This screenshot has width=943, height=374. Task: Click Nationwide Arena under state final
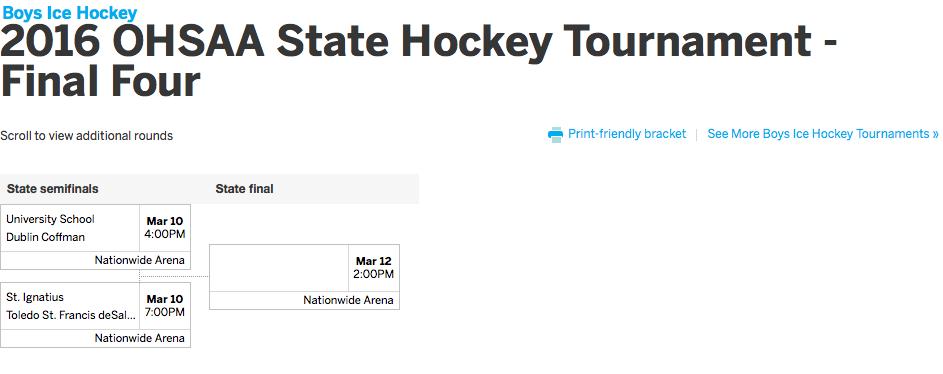[348, 300]
